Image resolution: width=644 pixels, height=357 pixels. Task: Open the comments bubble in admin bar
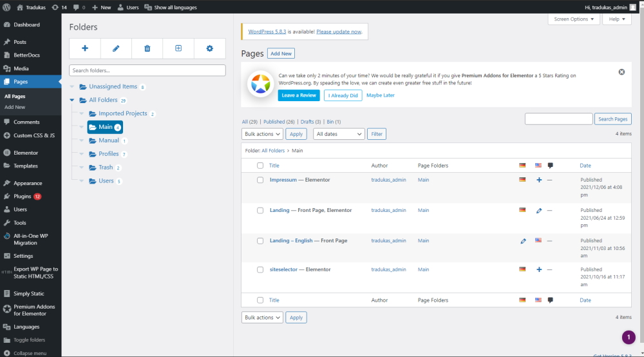(x=79, y=7)
